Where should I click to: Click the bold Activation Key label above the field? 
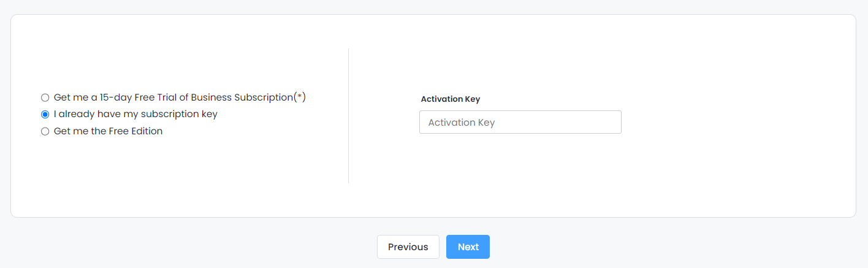(451, 99)
